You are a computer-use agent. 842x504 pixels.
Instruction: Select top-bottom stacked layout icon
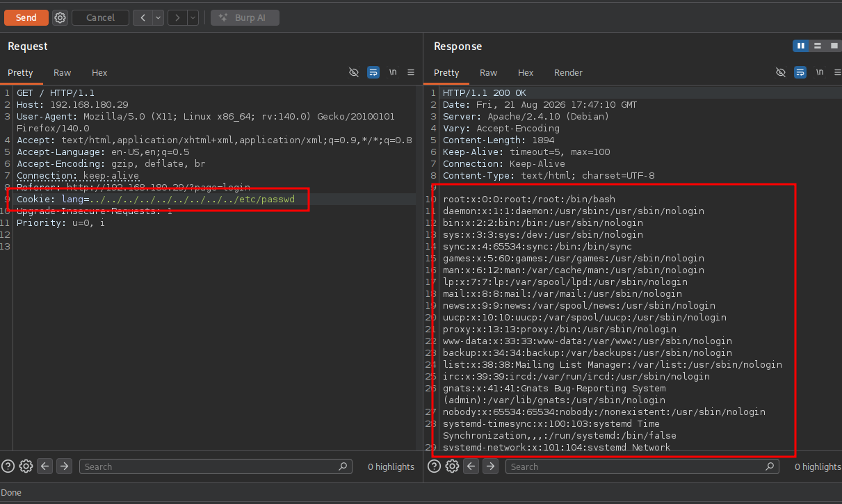tap(818, 46)
